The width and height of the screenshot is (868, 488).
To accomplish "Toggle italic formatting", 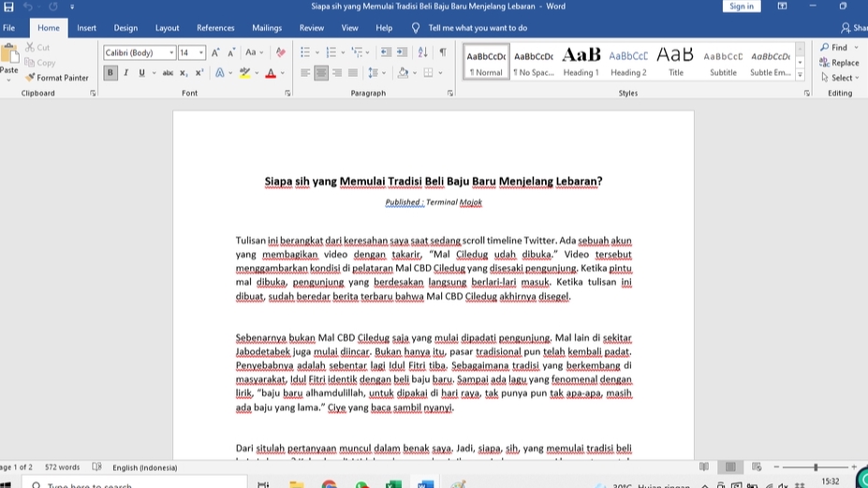I will point(125,72).
